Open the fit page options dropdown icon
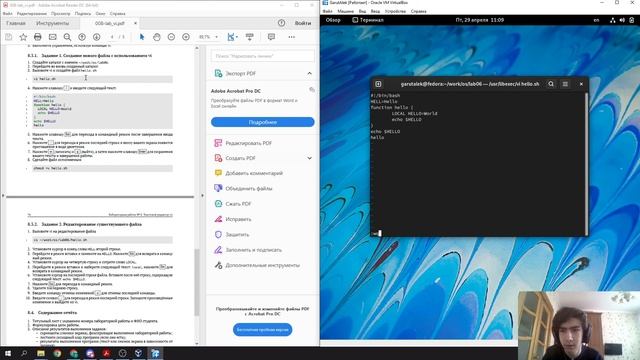640x360 pixels. coord(232,37)
